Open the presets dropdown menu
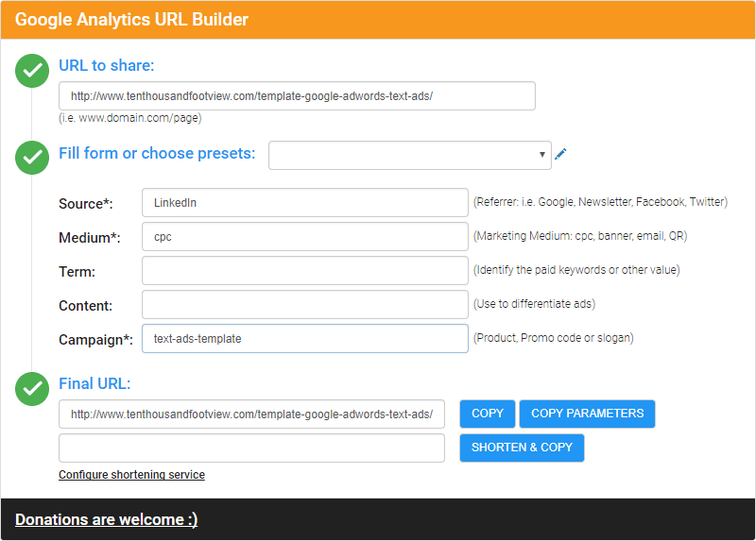This screenshot has height=541, width=756. (410, 155)
